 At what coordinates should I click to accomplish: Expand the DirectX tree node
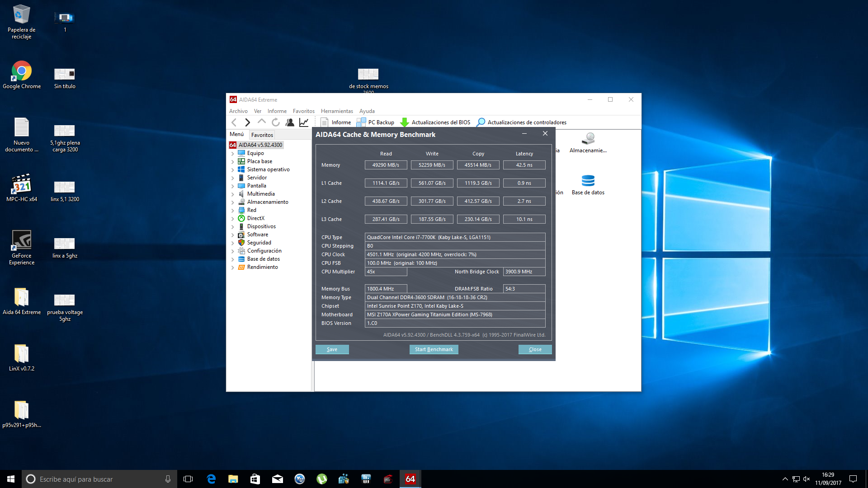pos(233,219)
